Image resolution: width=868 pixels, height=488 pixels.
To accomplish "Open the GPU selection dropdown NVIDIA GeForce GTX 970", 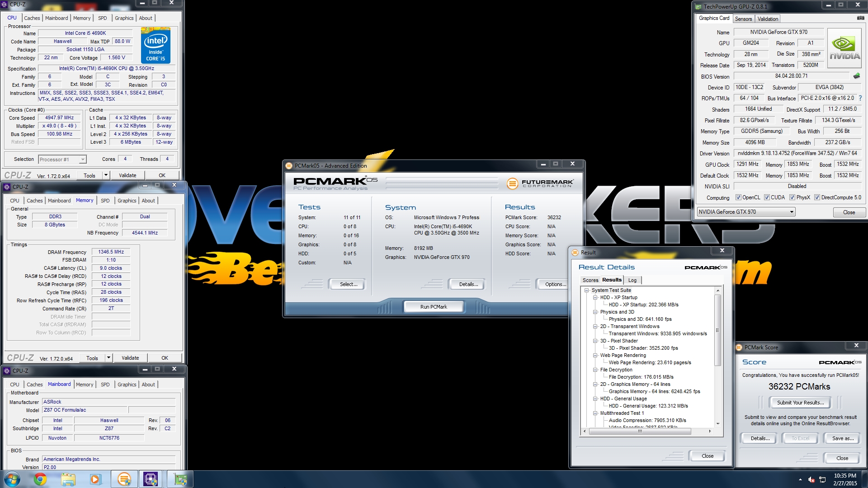I will coord(746,212).
